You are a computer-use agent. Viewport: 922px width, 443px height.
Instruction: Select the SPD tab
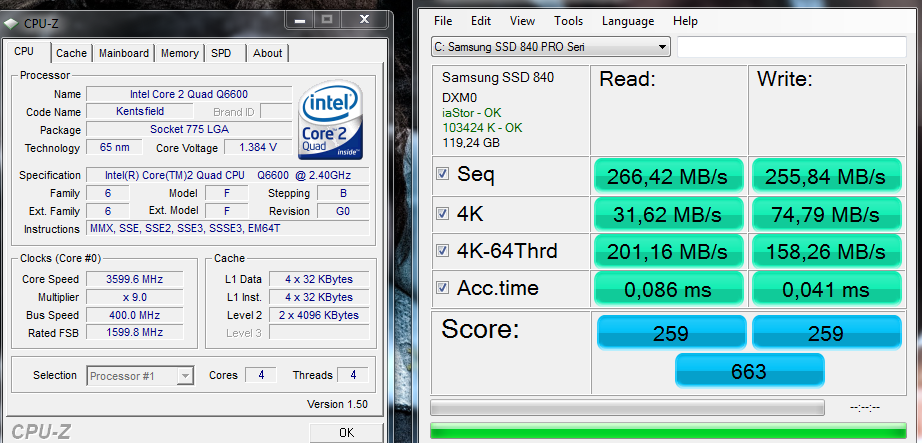(221, 53)
